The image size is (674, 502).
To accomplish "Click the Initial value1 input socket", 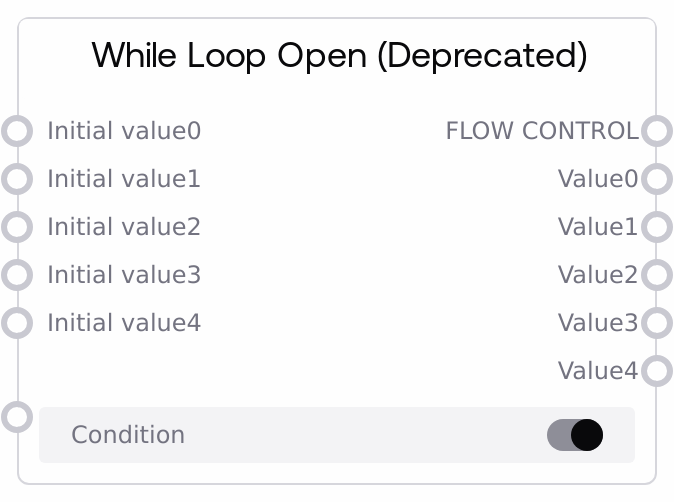I will pyautogui.click(x=17, y=179).
